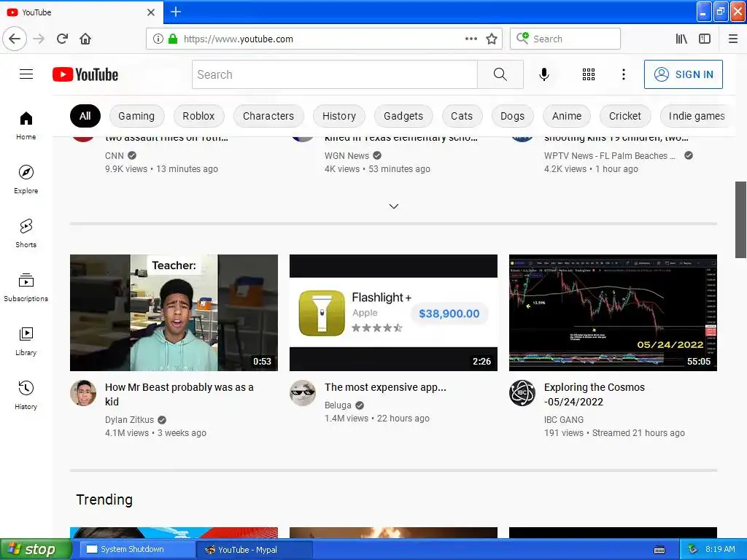Click the green padlock security icon
The width and height of the screenshot is (747, 560).
pos(173,39)
